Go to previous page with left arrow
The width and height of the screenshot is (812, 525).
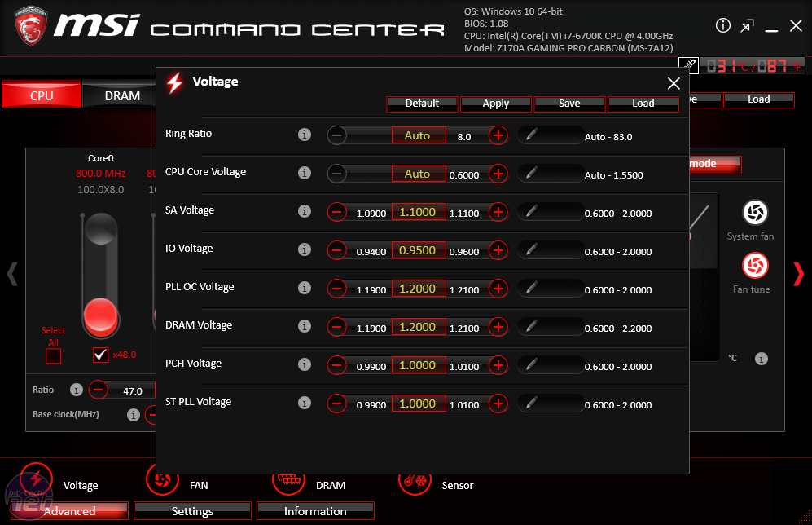(x=12, y=274)
